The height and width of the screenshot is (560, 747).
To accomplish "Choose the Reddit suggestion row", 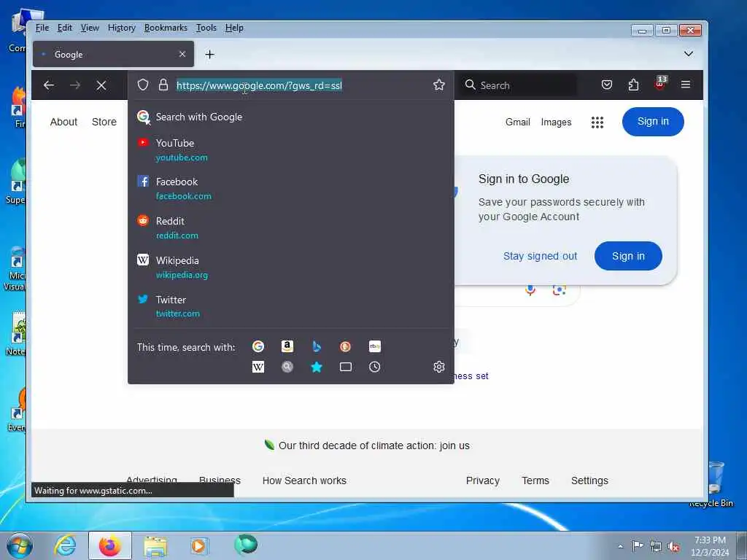I will 290,227.
